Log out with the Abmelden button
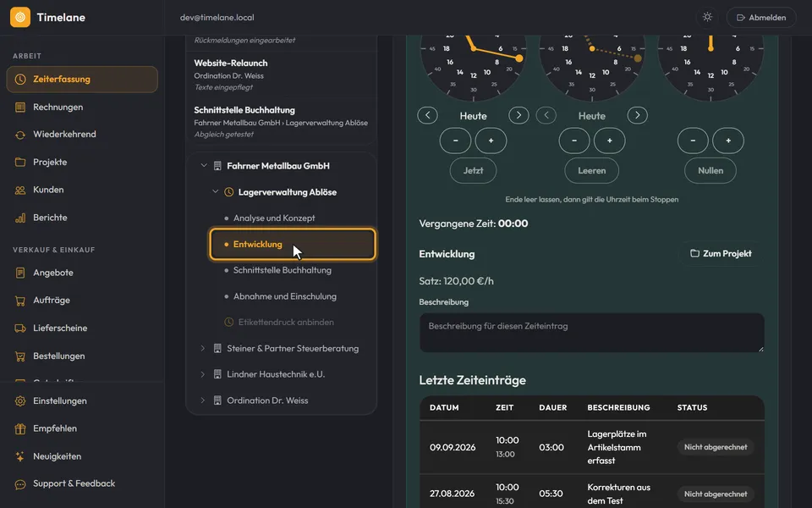 [761, 17]
